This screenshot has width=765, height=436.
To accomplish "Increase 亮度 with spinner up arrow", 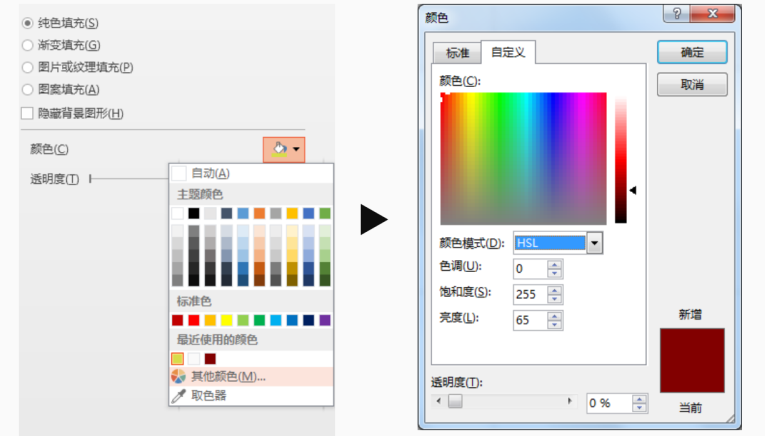I will [555, 317].
